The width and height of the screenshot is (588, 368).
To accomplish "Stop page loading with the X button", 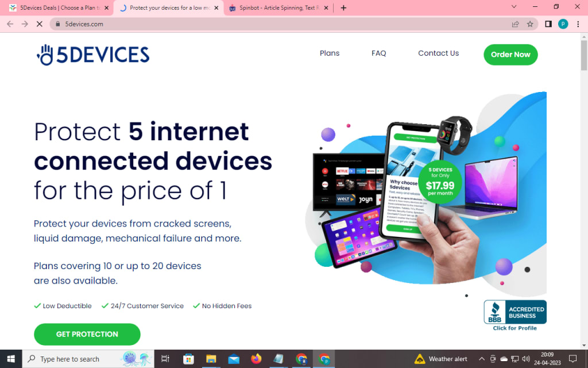I will click(x=40, y=24).
